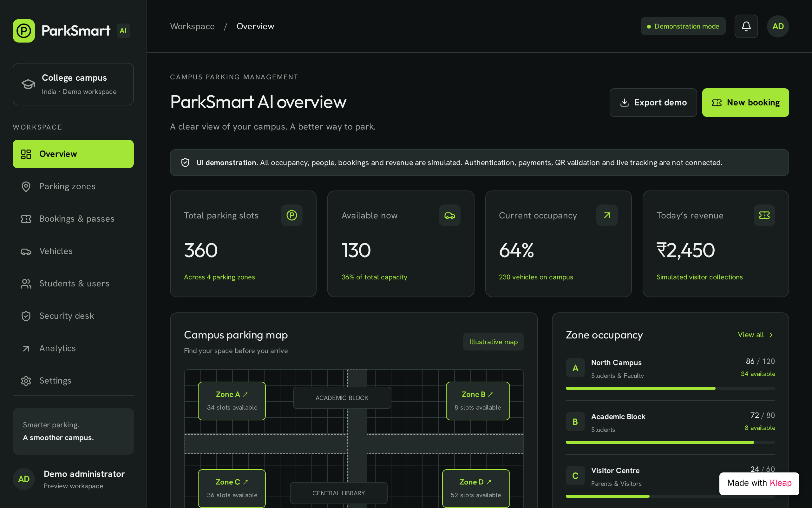The image size is (812, 508).
Task: Click the Demo administrator profile row
Action: point(73,479)
